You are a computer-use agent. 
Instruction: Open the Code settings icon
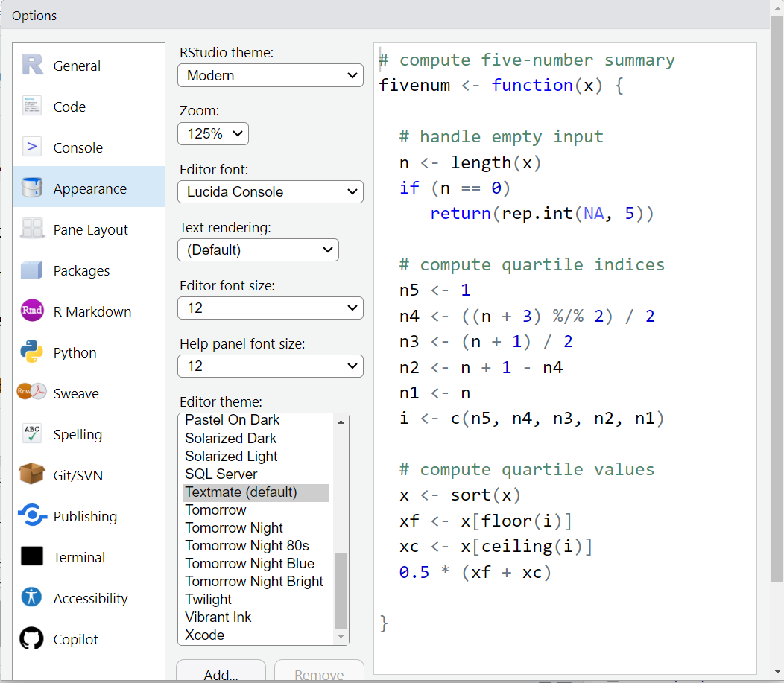coord(32,107)
